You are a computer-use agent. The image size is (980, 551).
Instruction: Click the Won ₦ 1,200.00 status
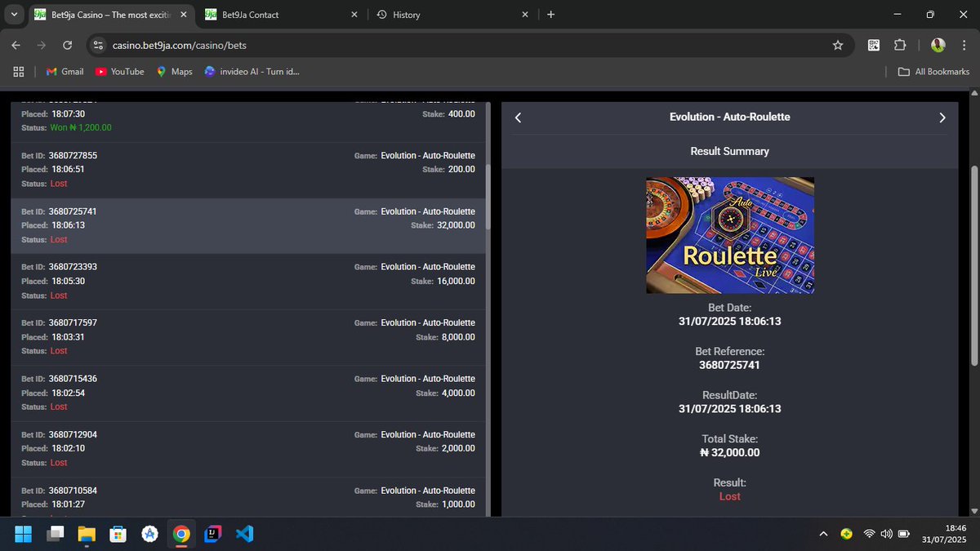tap(81, 128)
